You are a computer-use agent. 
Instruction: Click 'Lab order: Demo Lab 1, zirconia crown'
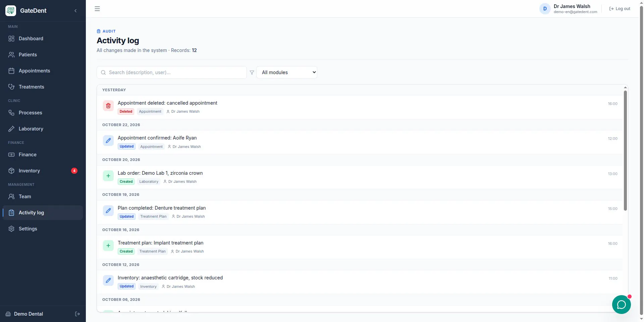click(160, 173)
